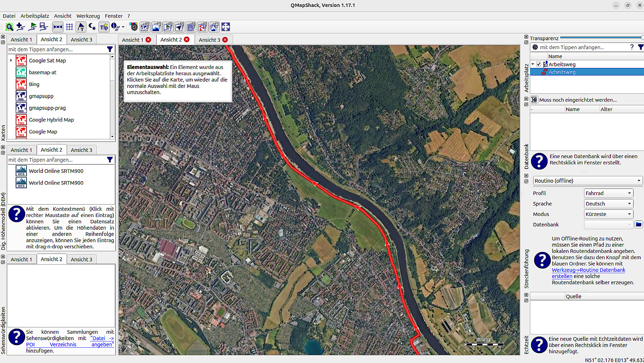Toggle the Tip tooltips icon

coord(104,27)
